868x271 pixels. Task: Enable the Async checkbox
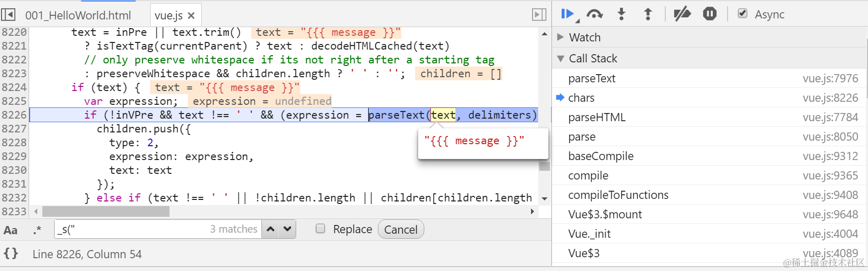743,14
